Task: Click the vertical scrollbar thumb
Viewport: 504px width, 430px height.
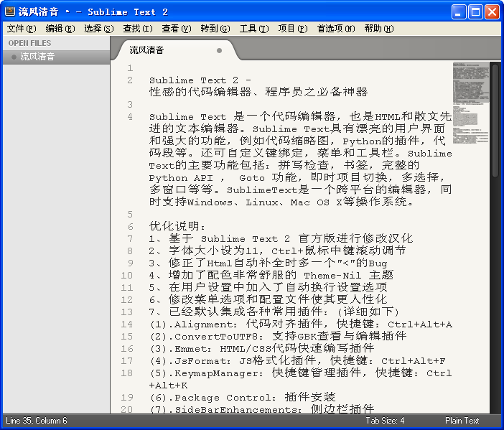Action: pos(495,121)
